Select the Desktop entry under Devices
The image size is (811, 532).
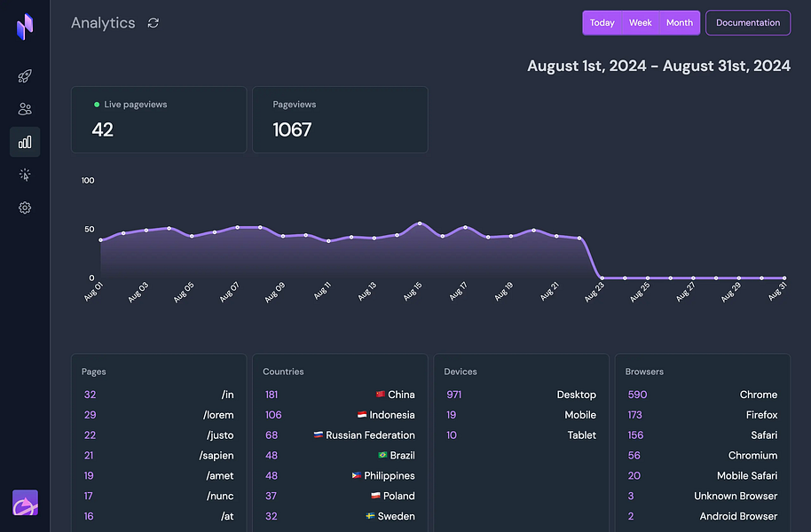[x=521, y=394]
